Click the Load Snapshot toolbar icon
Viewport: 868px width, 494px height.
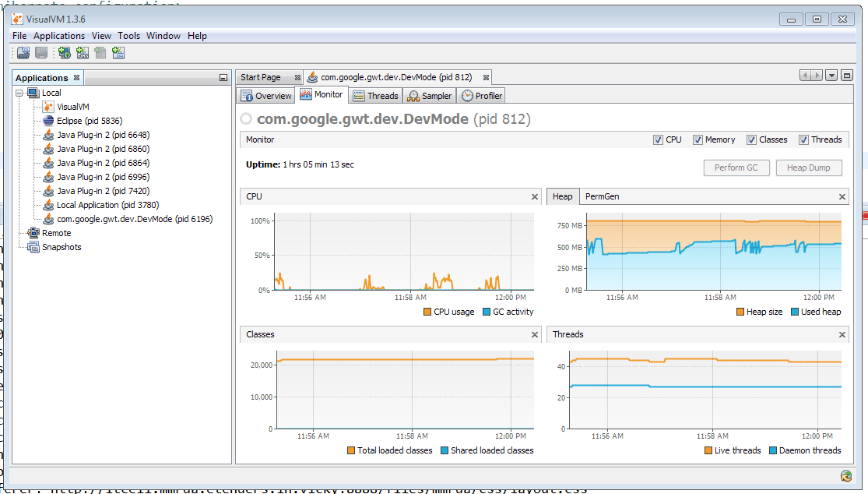pos(23,53)
